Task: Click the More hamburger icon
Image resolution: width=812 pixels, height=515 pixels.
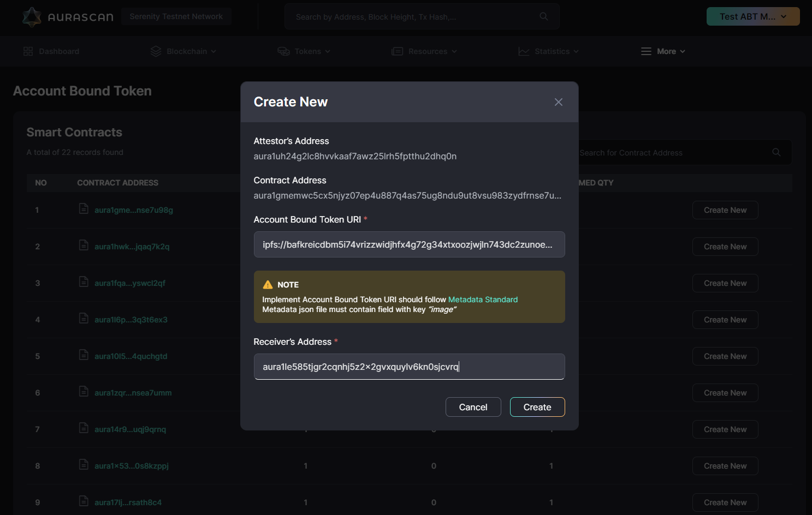Action: click(646, 51)
